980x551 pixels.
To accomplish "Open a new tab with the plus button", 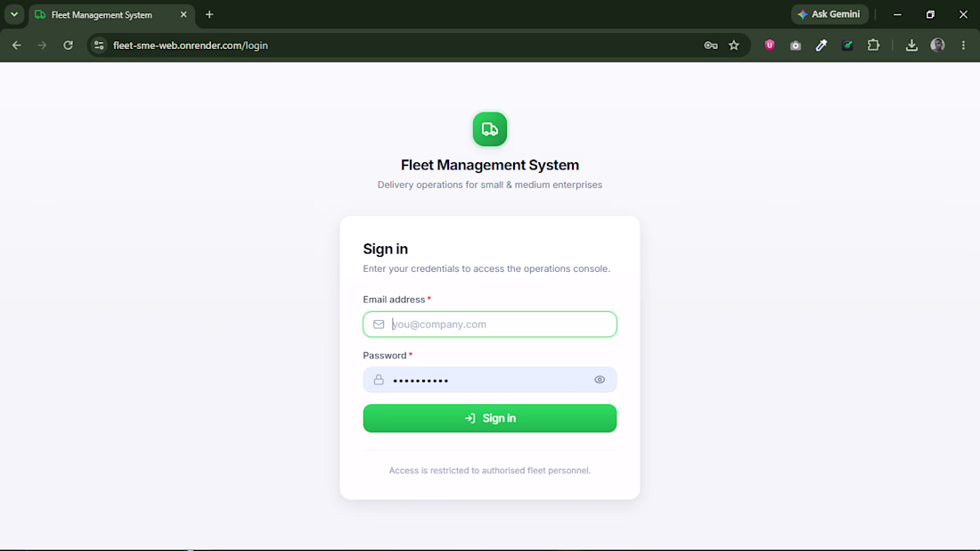I will [x=209, y=14].
